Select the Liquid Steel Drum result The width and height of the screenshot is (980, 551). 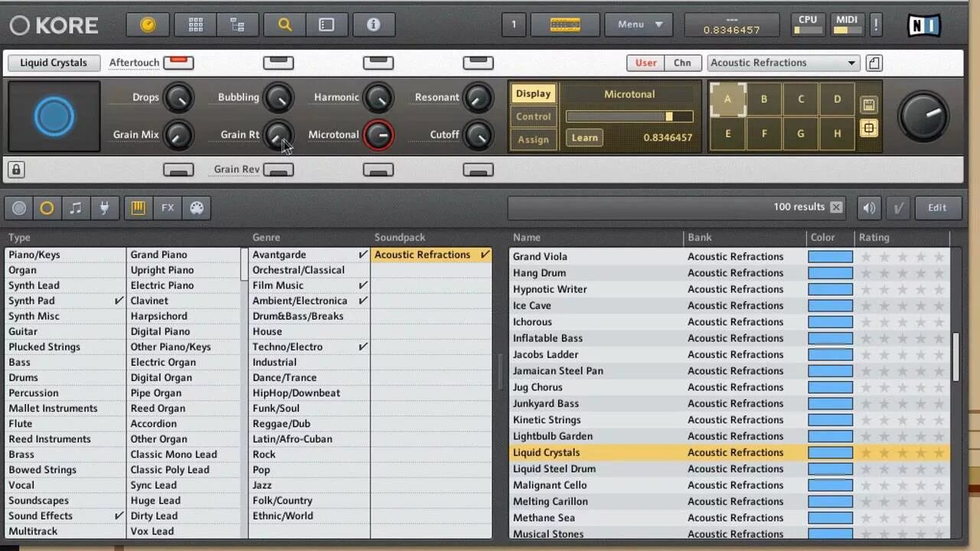pyautogui.click(x=730, y=468)
